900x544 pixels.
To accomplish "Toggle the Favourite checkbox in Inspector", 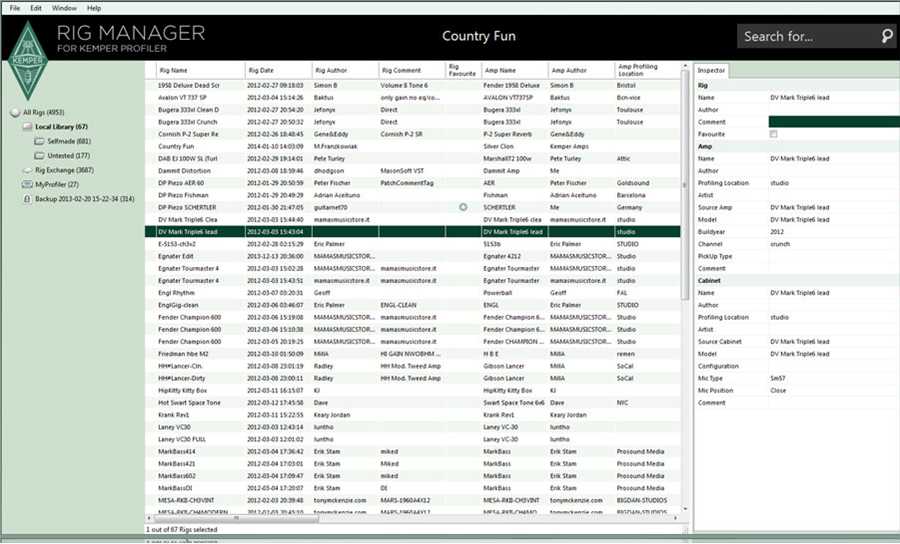I will 773,134.
